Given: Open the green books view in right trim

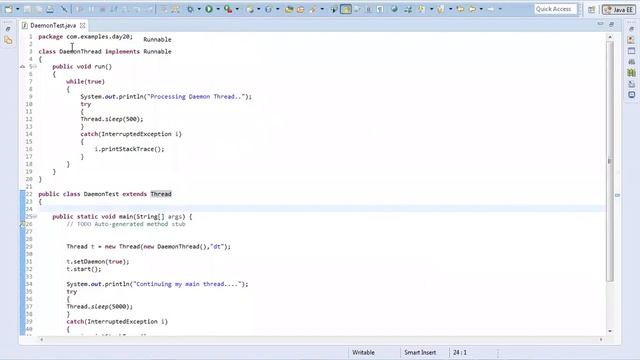Looking at the screenshot, I should [x=631, y=73].
